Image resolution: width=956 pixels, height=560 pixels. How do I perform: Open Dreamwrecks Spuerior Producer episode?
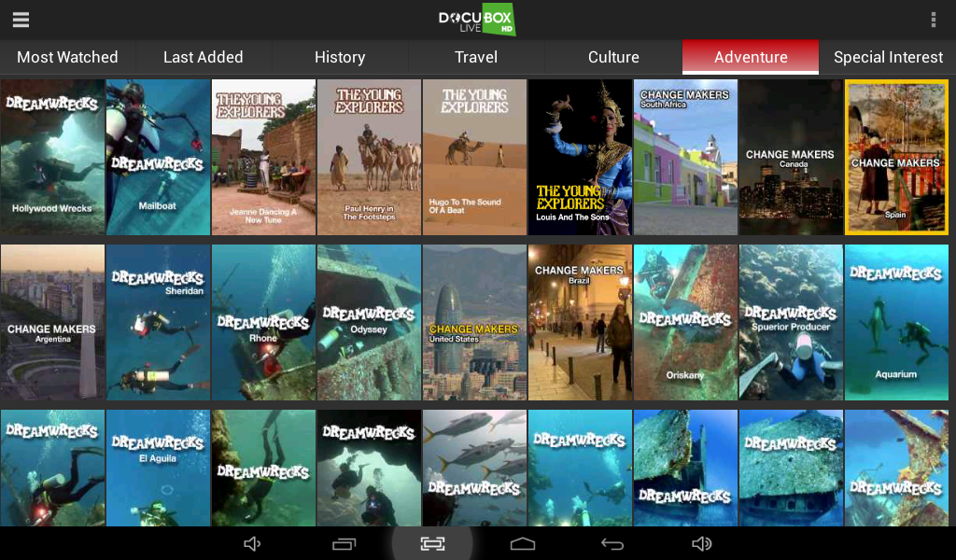(791, 322)
